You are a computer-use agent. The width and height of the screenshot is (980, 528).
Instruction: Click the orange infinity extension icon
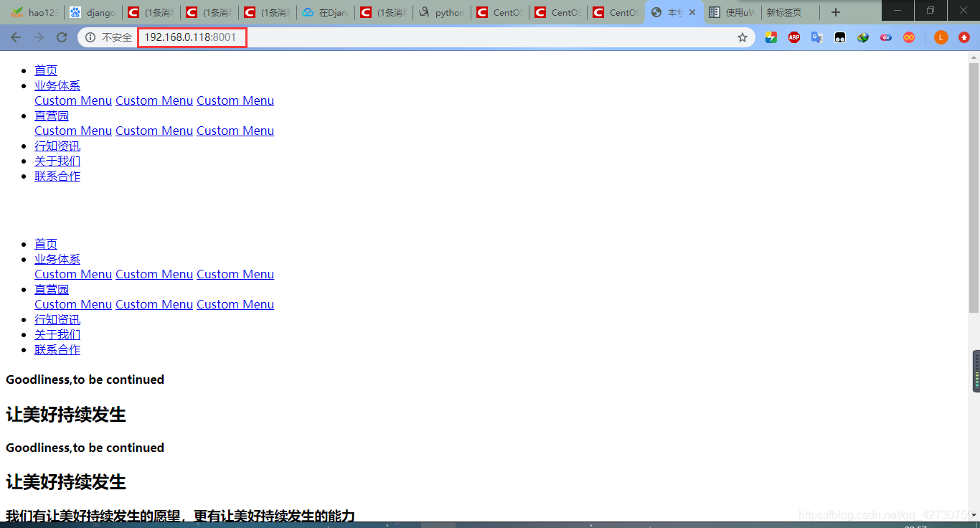(909, 37)
